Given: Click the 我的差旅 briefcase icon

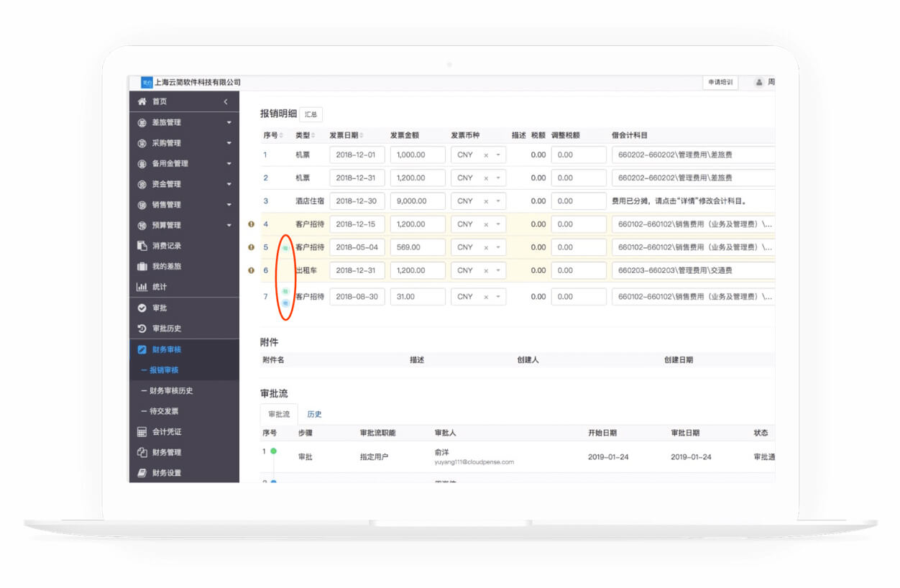Looking at the screenshot, I should click(142, 267).
